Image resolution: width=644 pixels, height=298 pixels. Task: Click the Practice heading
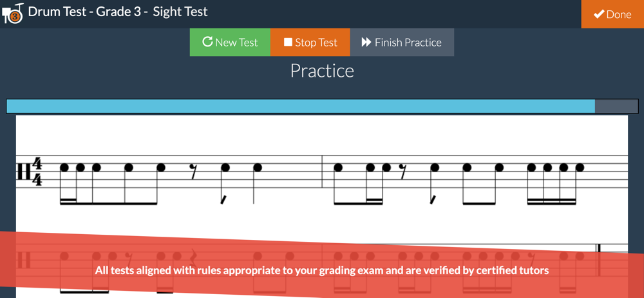pos(322,71)
